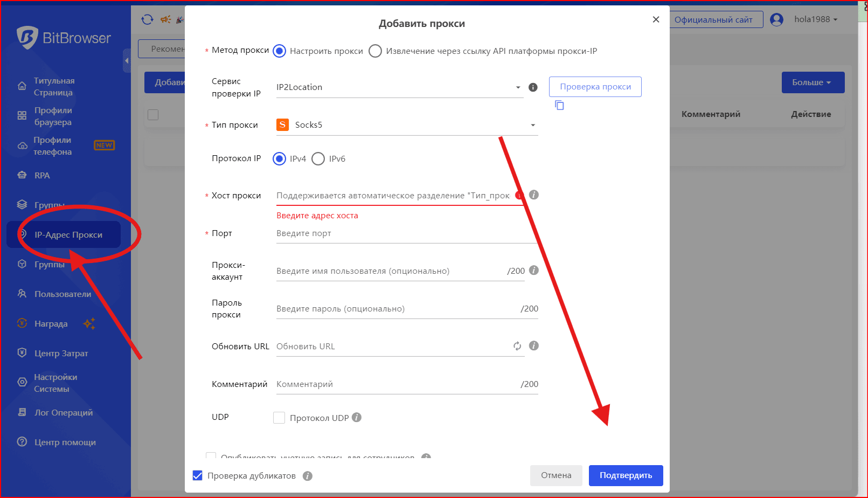Screen dimensions: 868x498
Task: Open the IP2Location service dropdown
Action: [399, 87]
